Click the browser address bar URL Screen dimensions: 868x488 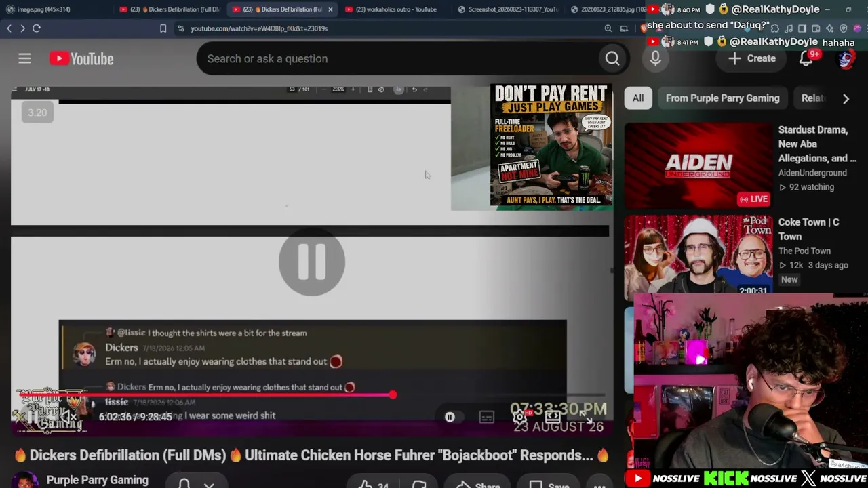[x=259, y=28]
